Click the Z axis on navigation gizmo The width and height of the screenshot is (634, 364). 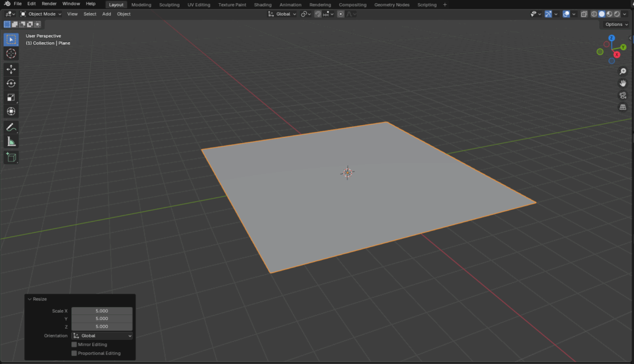[611, 38]
